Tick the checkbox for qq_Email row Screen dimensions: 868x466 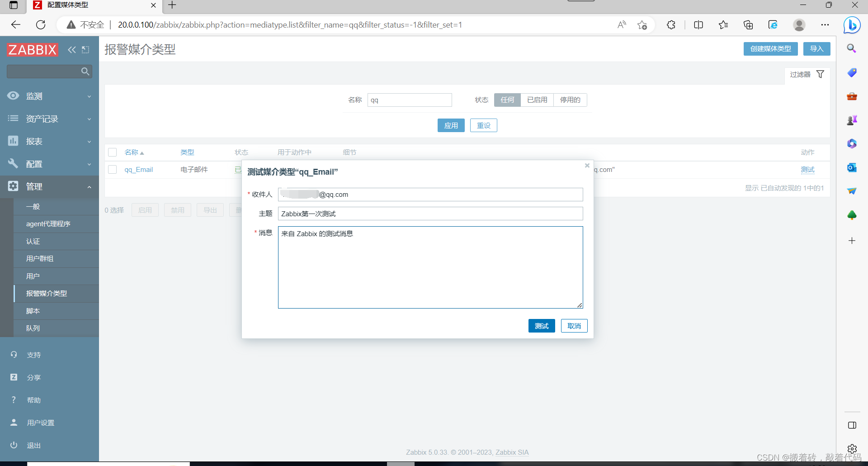[x=113, y=170]
